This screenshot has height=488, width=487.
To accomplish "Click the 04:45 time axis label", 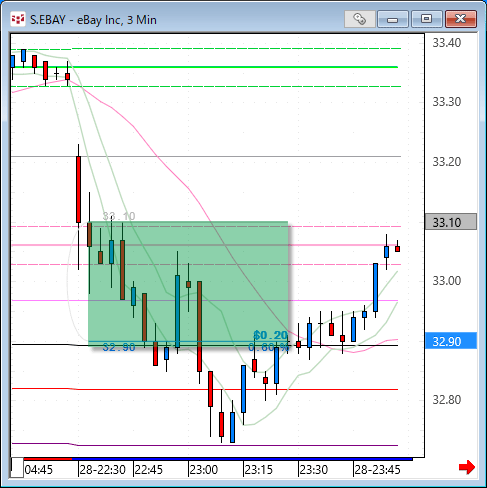I will [39, 470].
